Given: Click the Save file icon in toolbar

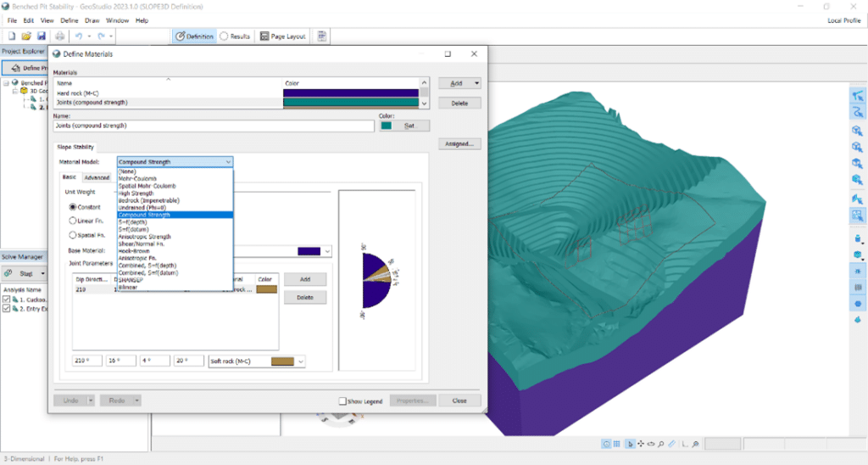Looking at the screenshot, I should point(41,36).
